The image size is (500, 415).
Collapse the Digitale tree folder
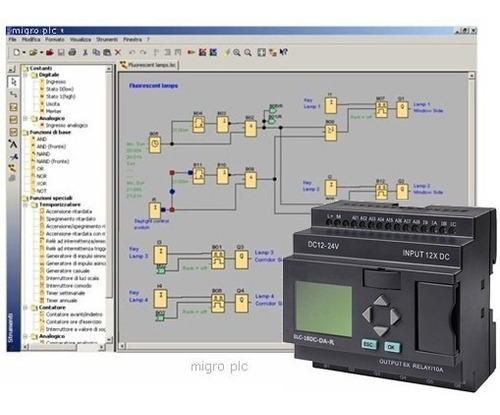pyautogui.click(x=26, y=75)
